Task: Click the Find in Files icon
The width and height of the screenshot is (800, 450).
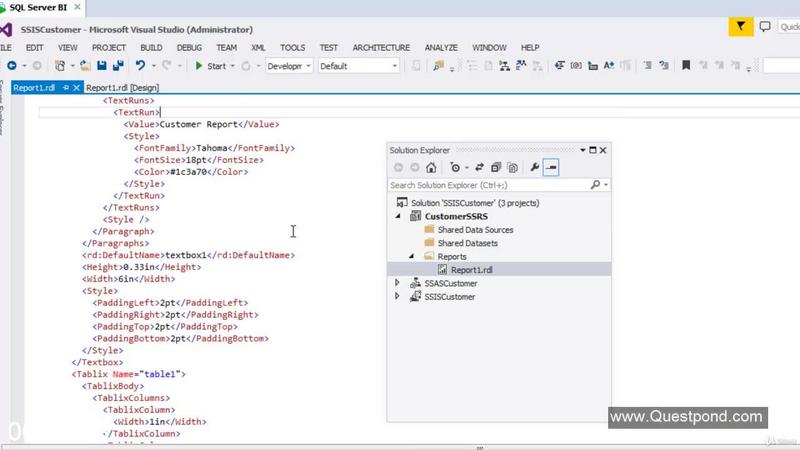Action: [x=438, y=66]
